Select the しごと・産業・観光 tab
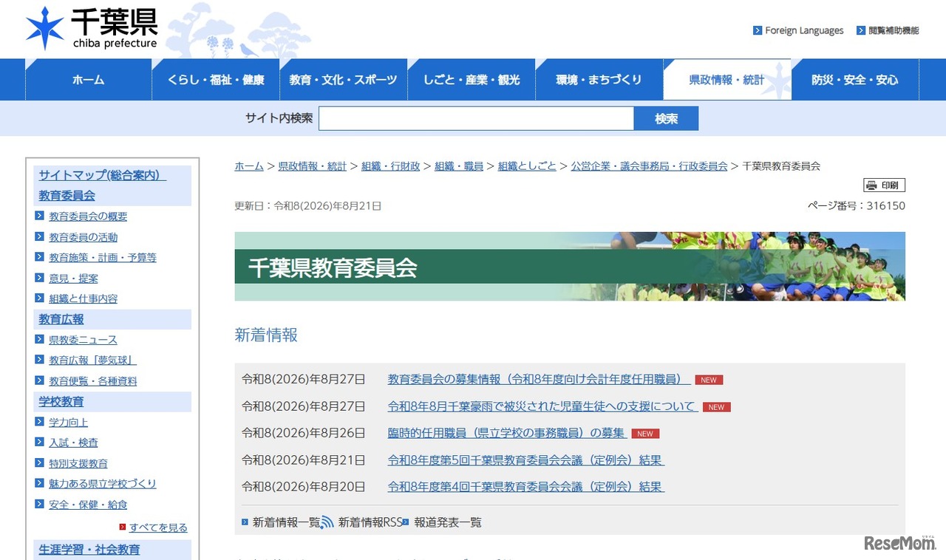946x560 pixels. (x=471, y=80)
